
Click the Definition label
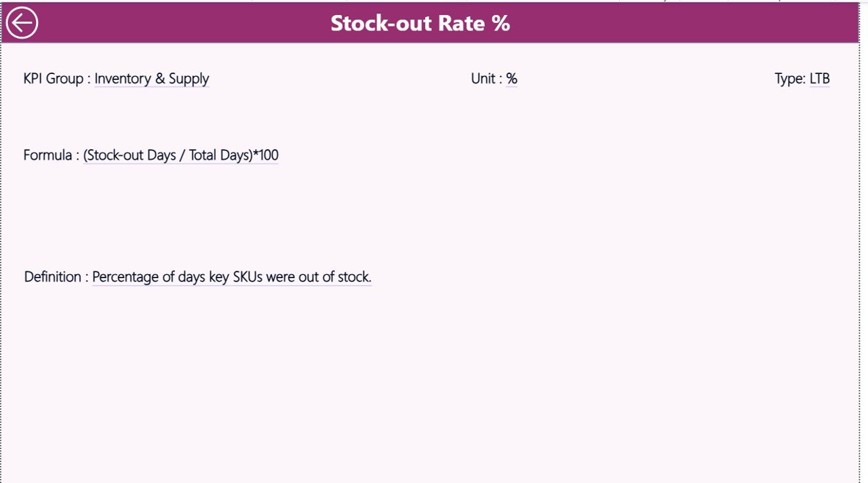click(x=54, y=277)
